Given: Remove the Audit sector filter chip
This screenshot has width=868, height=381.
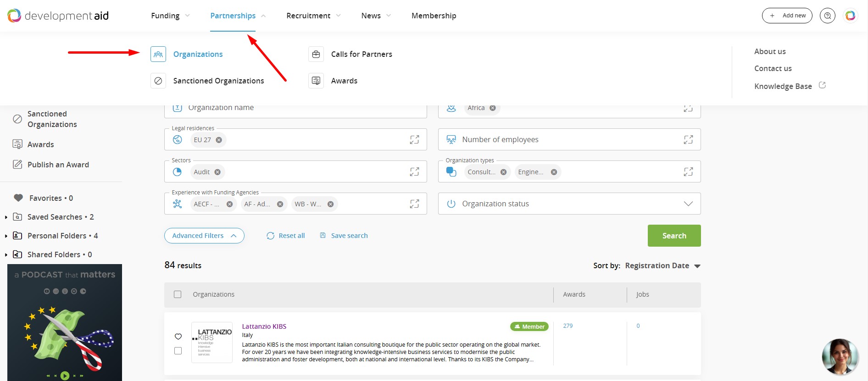Looking at the screenshot, I should (217, 172).
